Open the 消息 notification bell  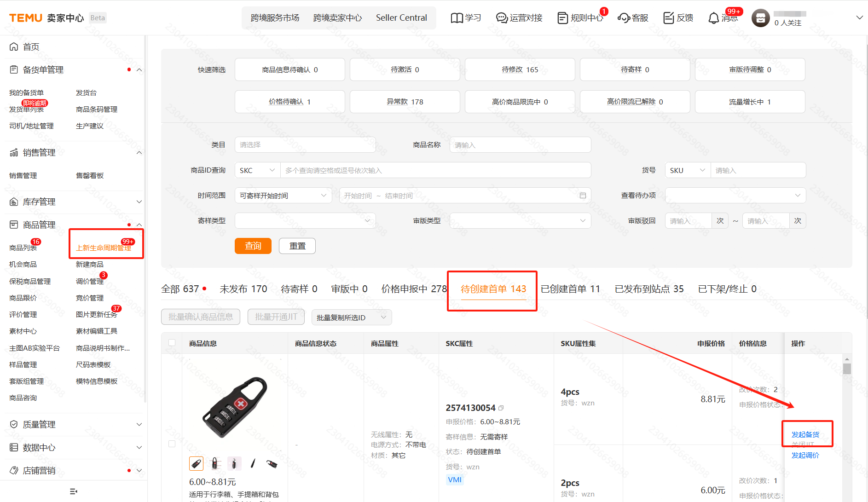[x=713, y=18]
